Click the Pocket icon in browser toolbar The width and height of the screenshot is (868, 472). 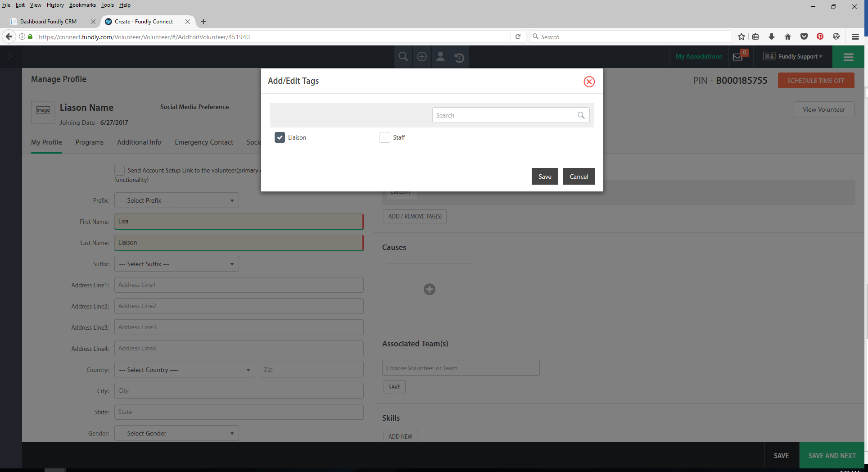(x=804, y=36)
